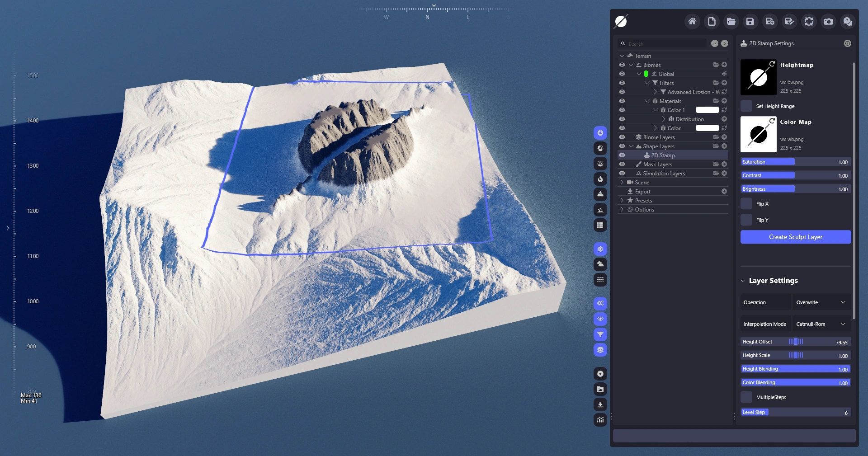868x456 pixels.
Task: Click the funnel filter icon in viewport toolbar
Action: pos(600,334)
